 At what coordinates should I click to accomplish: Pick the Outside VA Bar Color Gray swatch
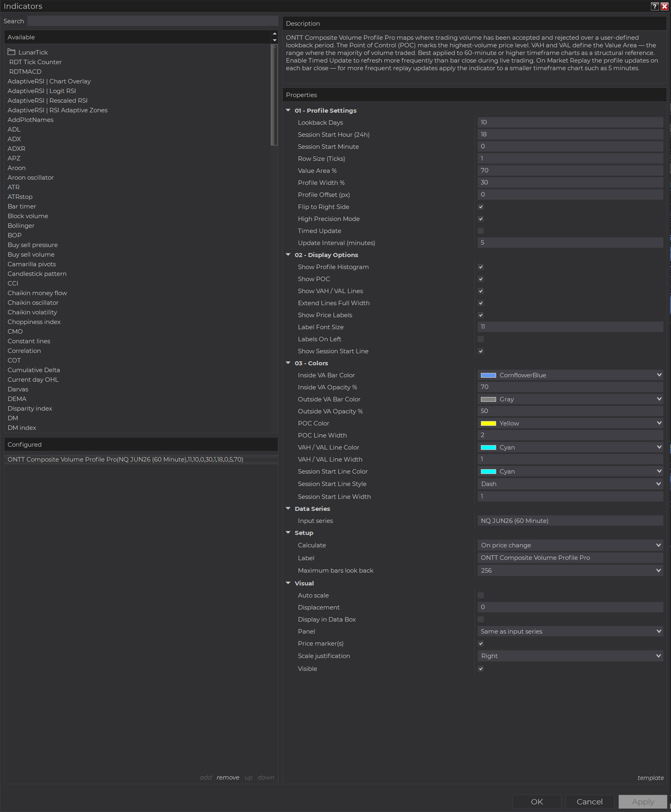(x=488, y=399)
